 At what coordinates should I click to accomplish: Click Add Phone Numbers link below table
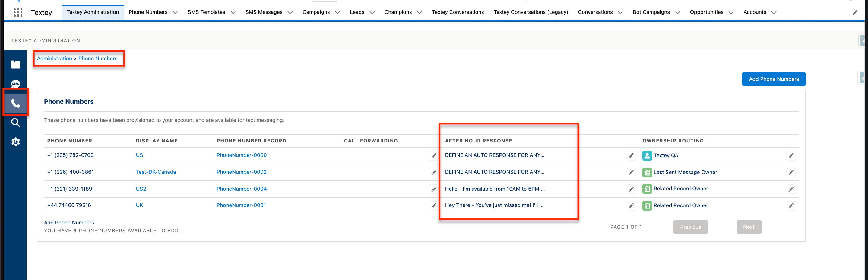coord(69,223)
